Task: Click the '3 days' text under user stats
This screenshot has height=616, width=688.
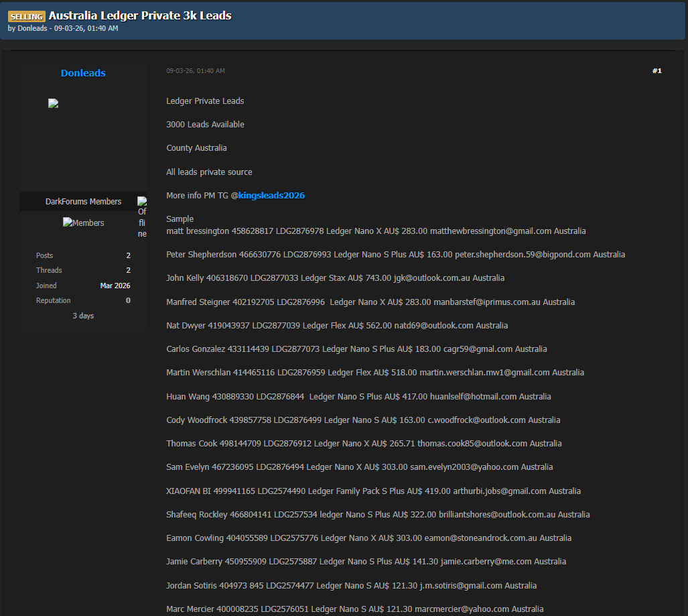Action: pyautogui.click(x=83, y=316)
